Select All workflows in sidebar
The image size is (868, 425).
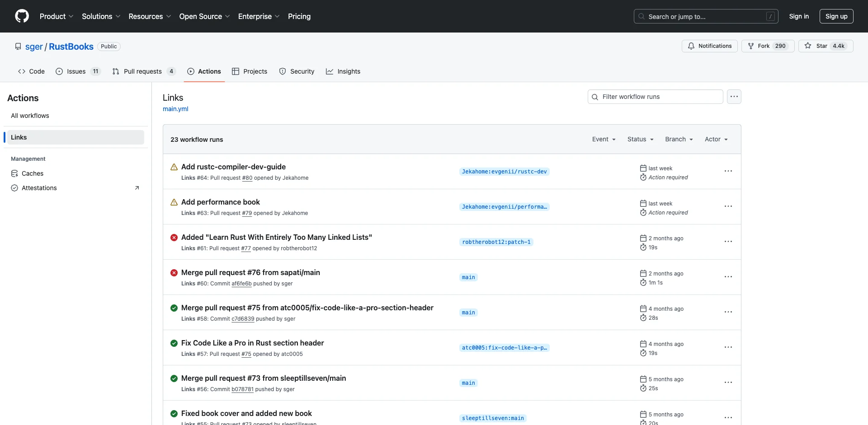tap(75, 116)
